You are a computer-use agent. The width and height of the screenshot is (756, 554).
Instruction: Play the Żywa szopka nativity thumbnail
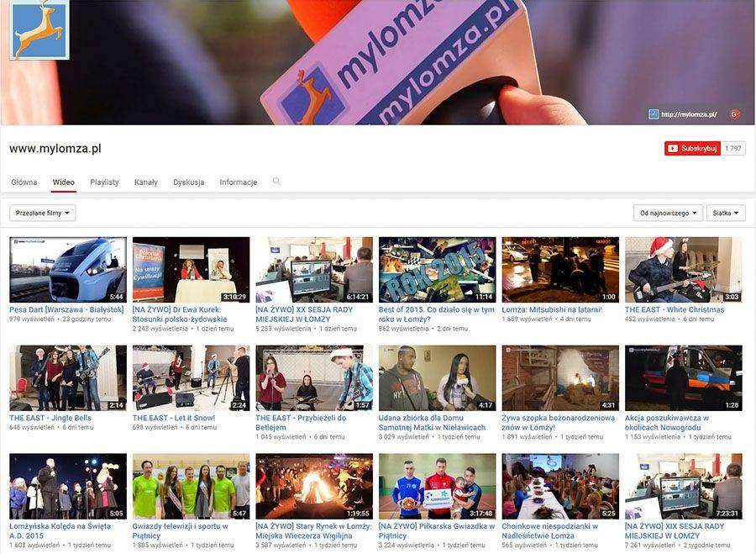(x=560, y=377)
